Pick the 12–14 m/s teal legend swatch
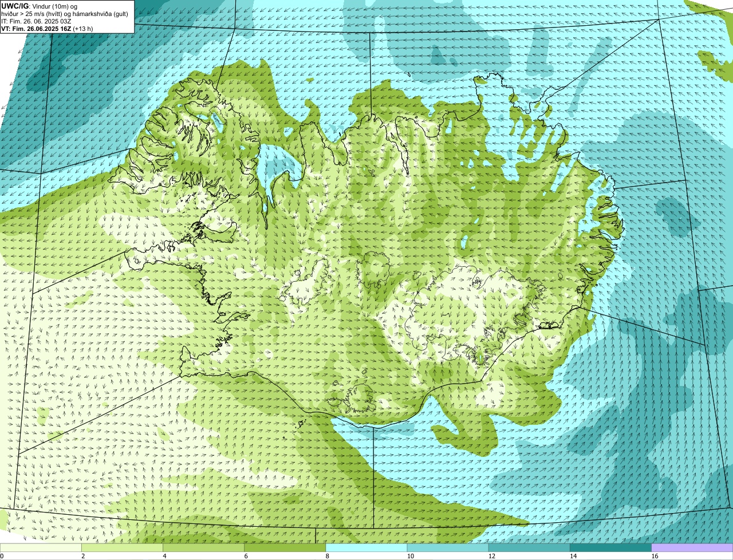This screenshot has height=560, width=733. pos(529,547)
